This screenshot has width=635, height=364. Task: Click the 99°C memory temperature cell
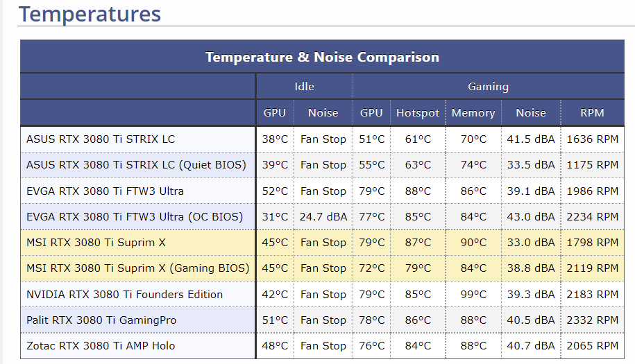tap(473, 295)
